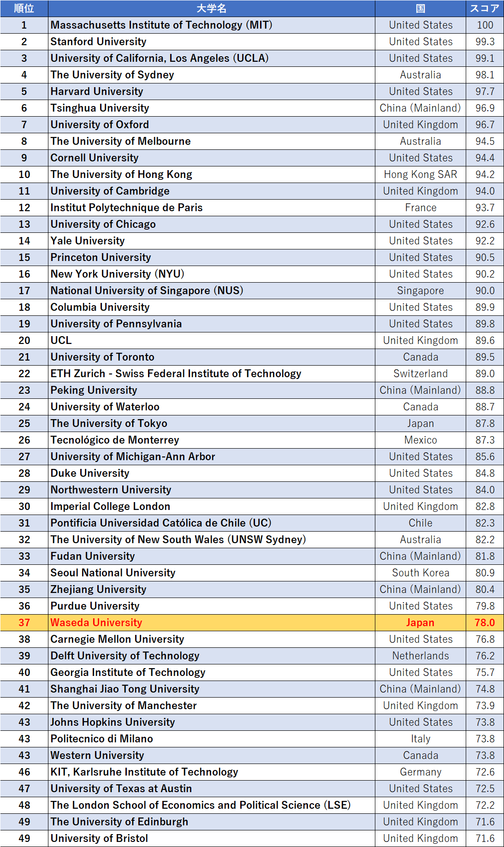The image size is (504, 847).
Task: Click Delft University of Technology cell
Action: (212, 656)
